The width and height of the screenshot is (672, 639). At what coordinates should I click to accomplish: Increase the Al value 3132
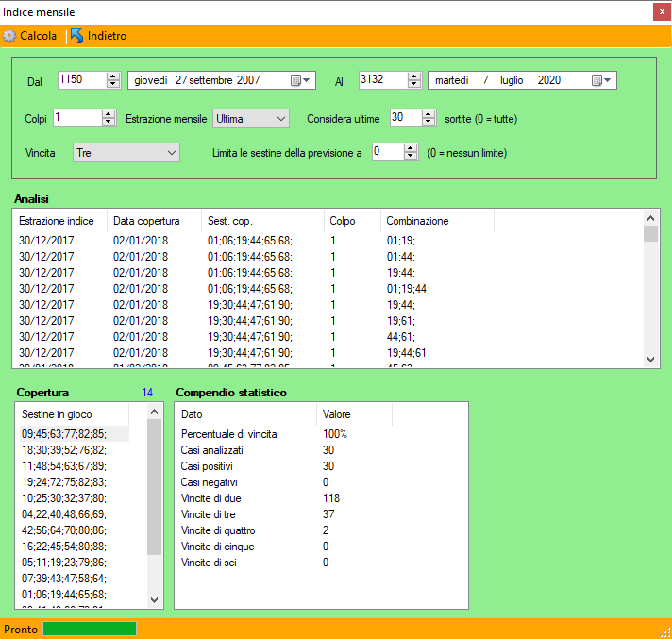[413, 76]
